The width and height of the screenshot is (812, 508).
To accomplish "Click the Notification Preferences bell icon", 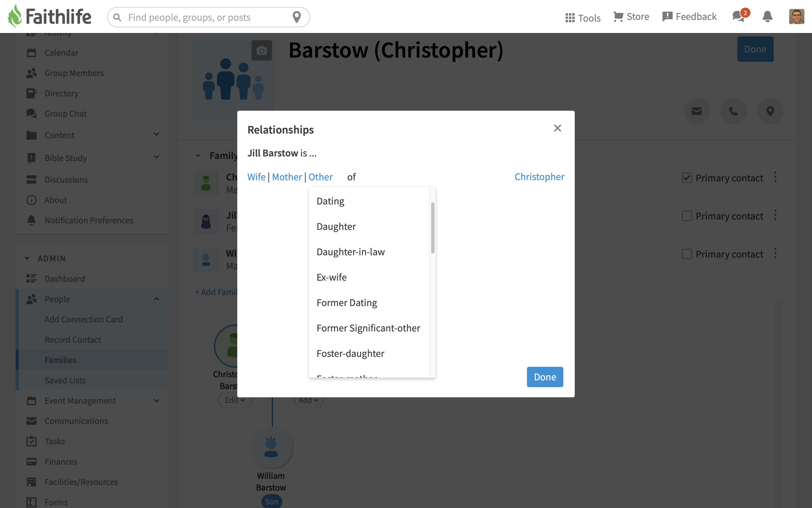I will coord(31,220).
